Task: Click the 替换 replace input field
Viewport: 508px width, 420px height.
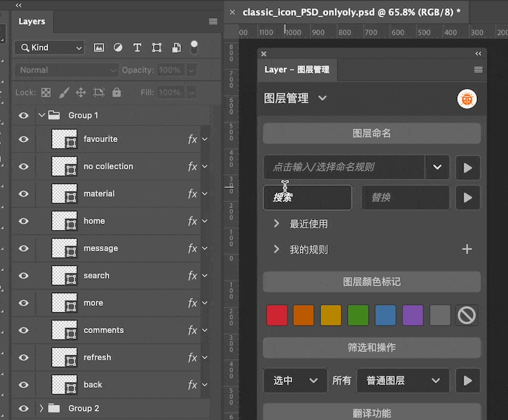Action: (x=405, y=197)
